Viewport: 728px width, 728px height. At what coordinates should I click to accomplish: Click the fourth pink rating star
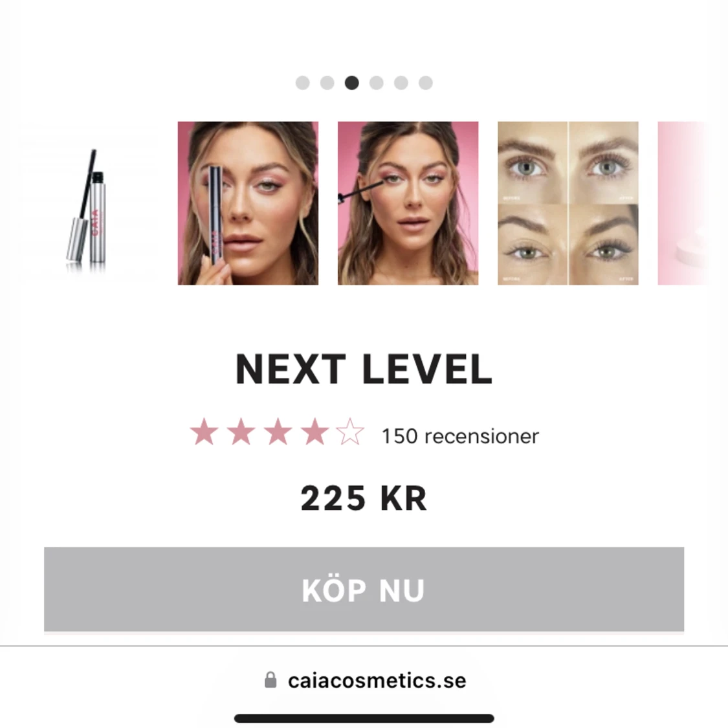(314, 432)
